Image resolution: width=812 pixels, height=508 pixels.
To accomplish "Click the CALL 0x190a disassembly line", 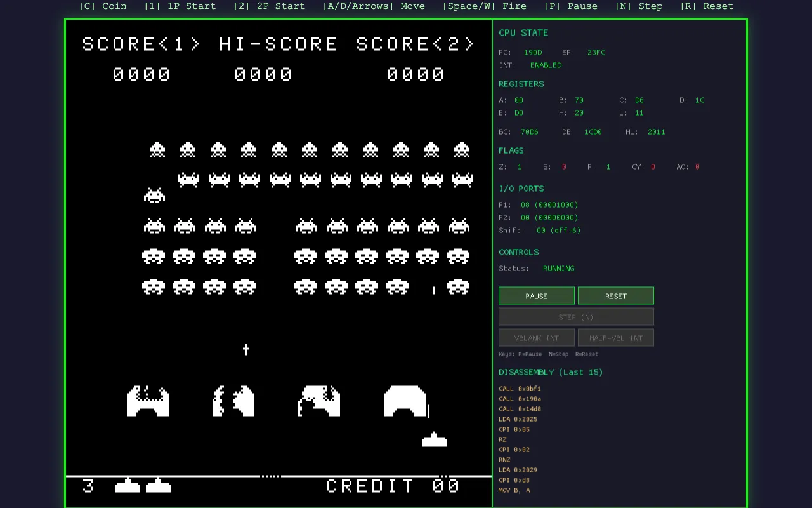I will point(520,399).
